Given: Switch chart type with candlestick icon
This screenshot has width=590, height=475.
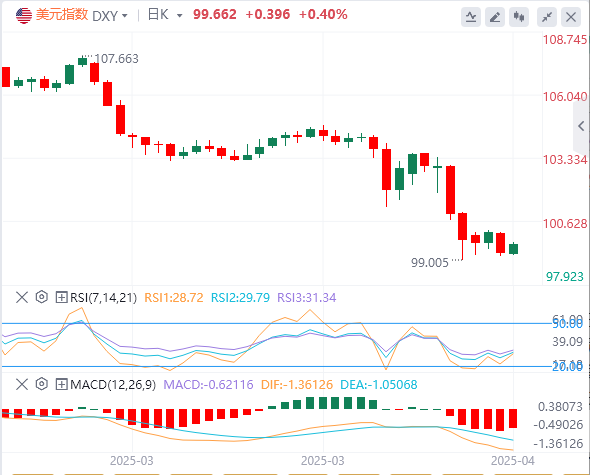Looking at the screenshot, I should coord(519,17).
